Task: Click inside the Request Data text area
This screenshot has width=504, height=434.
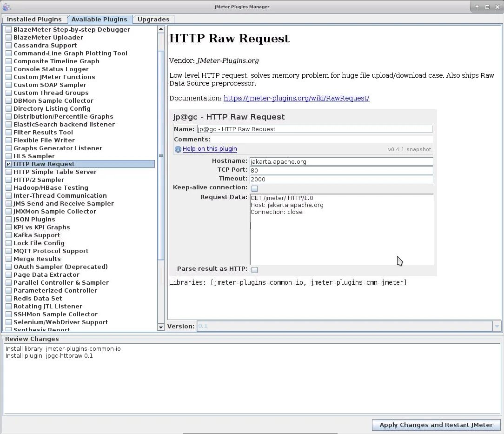Action: pos(342,229)
